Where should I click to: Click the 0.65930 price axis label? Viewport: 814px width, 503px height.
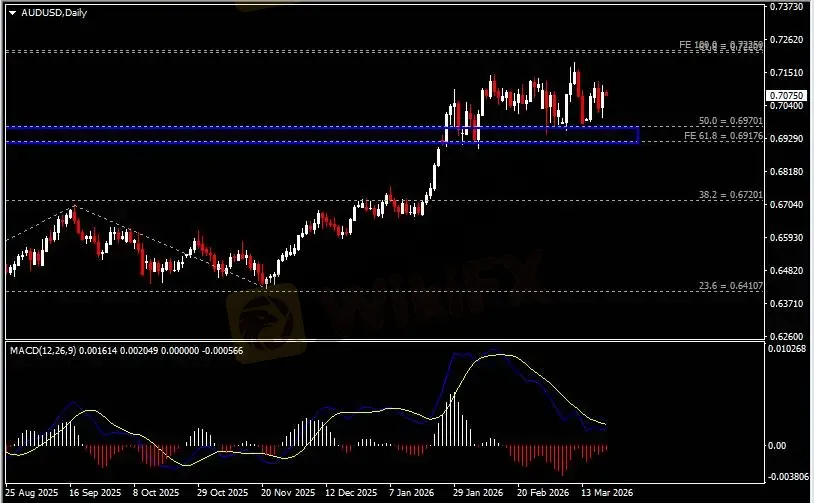pos(786,238)
